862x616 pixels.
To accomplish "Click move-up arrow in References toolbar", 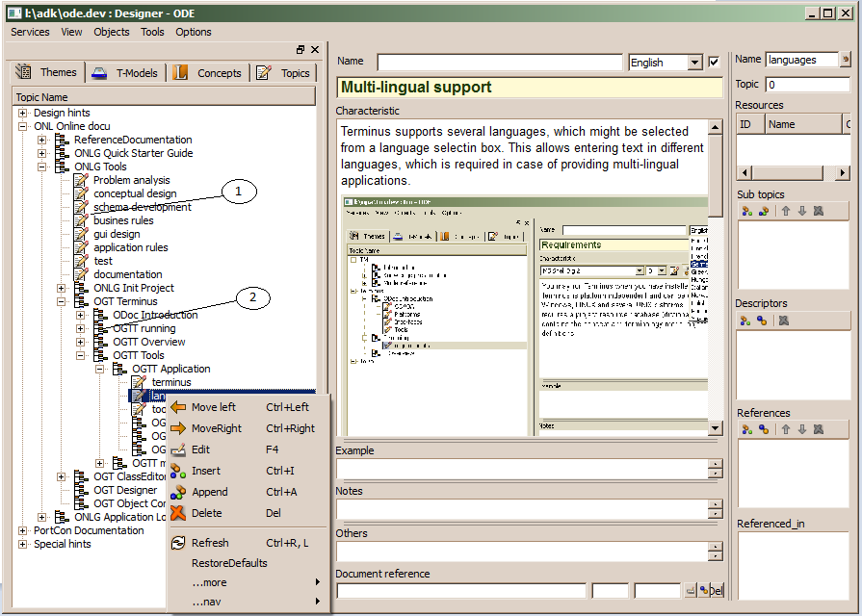I will 787,430.
